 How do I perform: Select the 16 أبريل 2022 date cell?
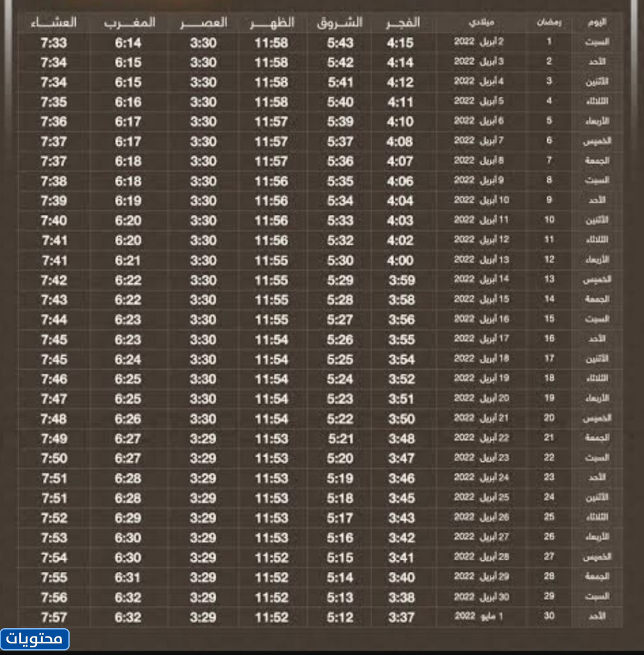[x=481, y=319]
